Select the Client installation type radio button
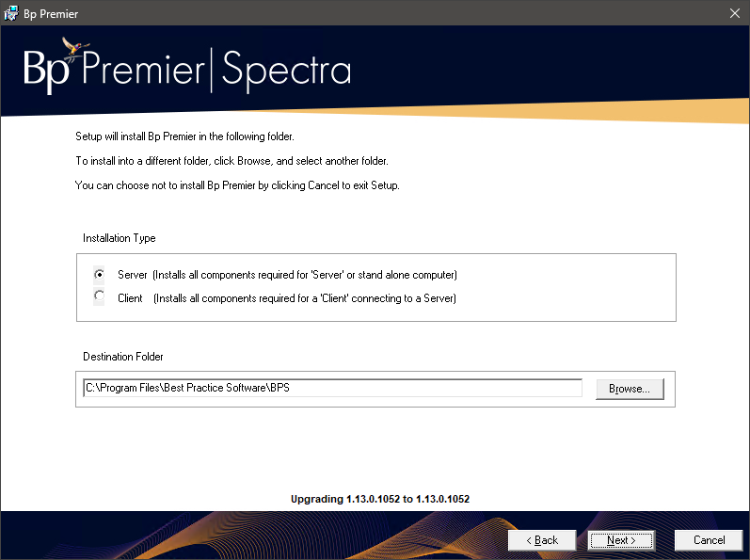 99,296
